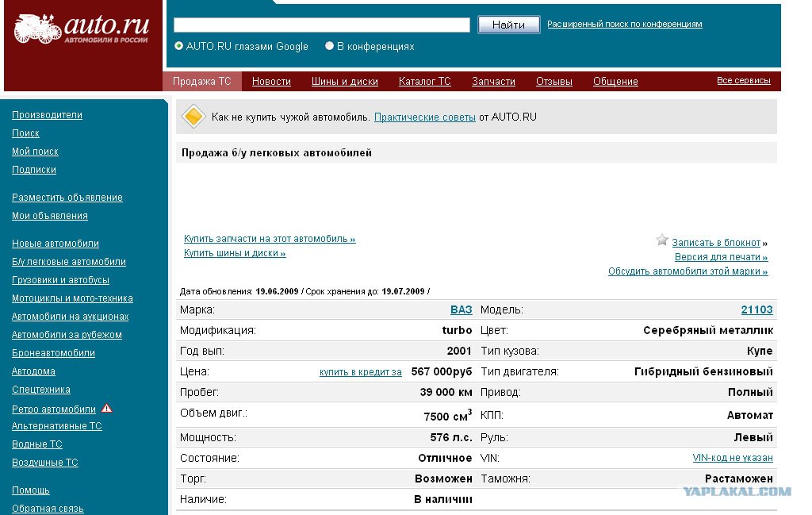The image size is (812, 515).
Task: Open Производители in the sidebar
Action: (x=47, y=114)
